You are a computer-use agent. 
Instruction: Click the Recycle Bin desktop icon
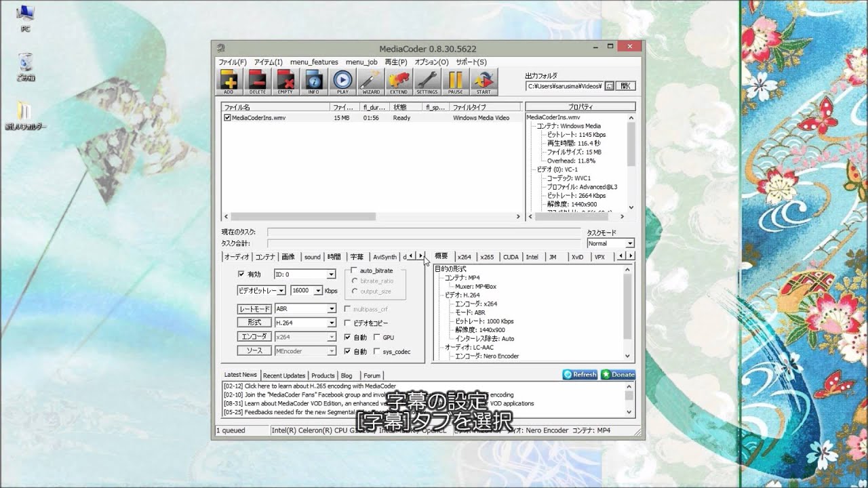tap(26, 66)
